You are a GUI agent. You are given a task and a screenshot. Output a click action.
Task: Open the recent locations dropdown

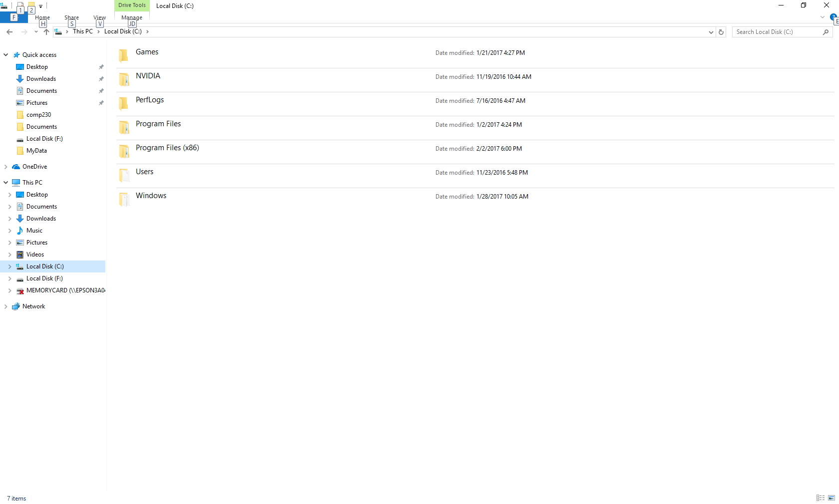pos(36,32)
